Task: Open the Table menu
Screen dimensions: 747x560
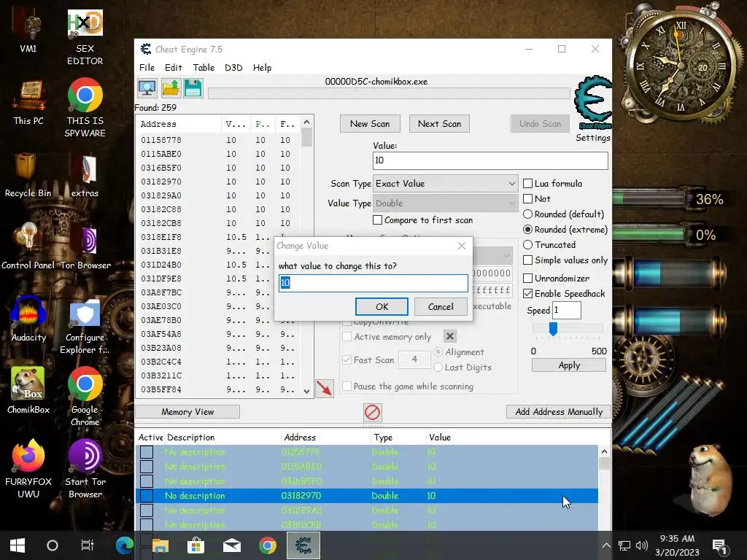Action: tap(204, 68)
